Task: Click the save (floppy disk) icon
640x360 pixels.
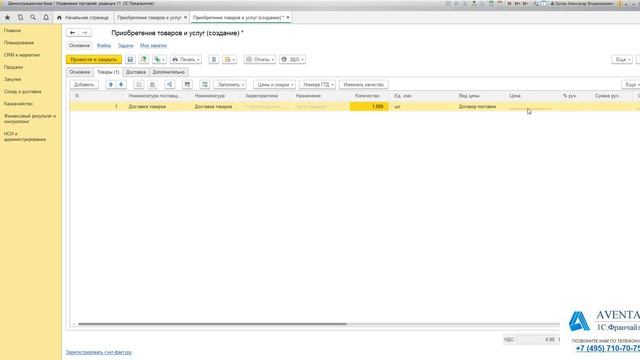Action: point(130,60)
